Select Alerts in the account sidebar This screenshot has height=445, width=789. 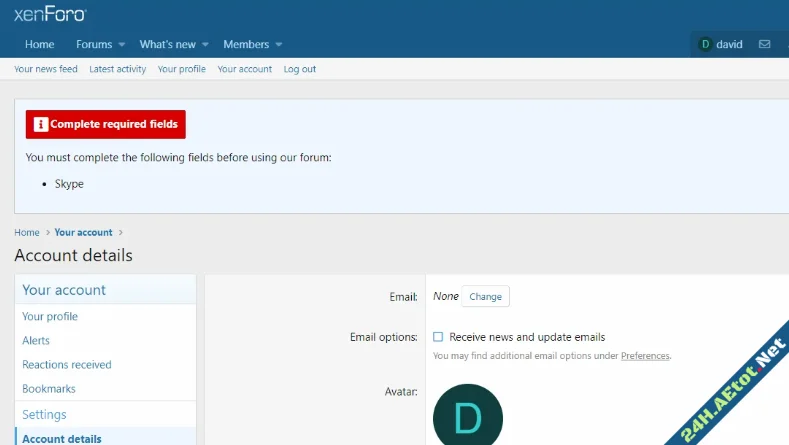click(x=36, y=341)
